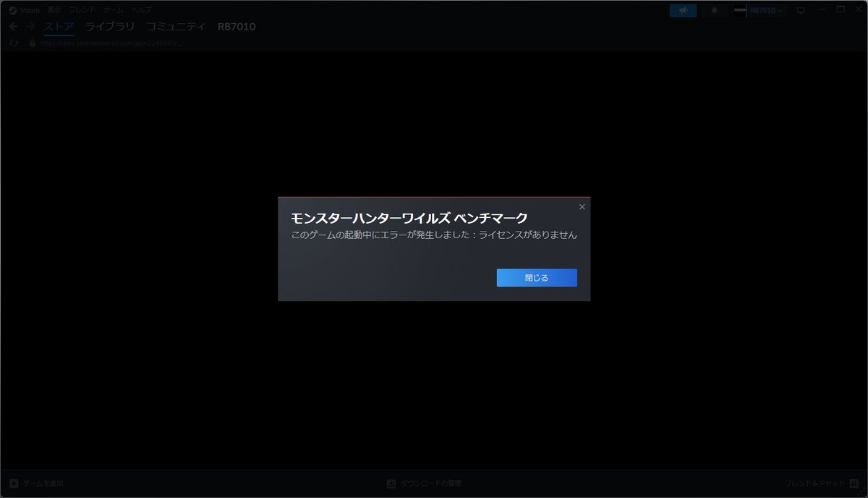Click the blue 閉じる button

[x=537, y=278]
